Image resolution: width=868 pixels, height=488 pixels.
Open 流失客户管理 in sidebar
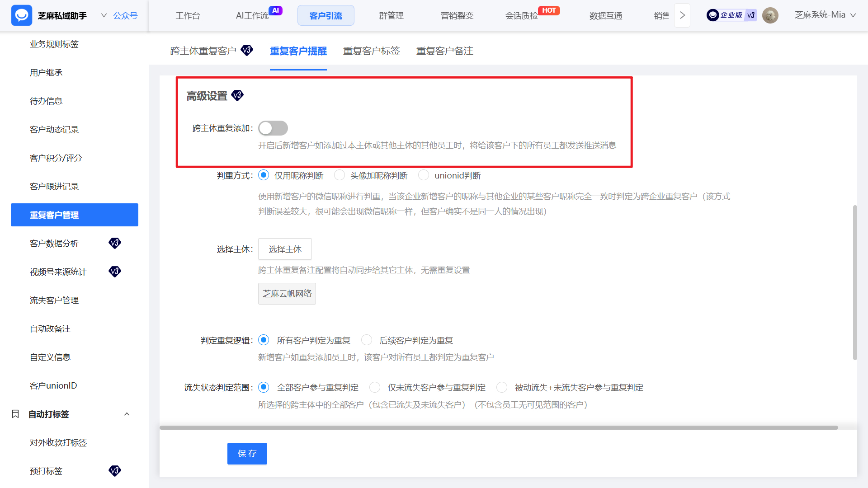pos(54,300)
